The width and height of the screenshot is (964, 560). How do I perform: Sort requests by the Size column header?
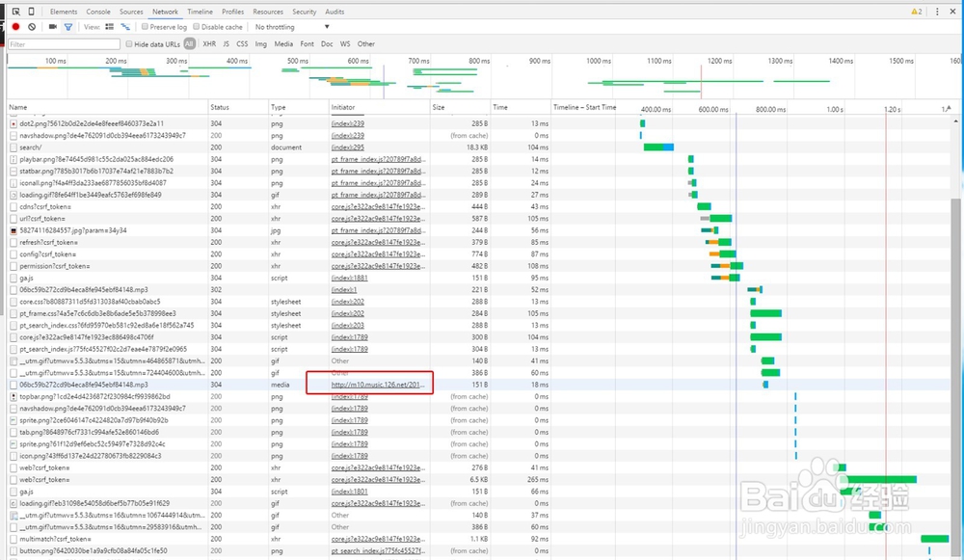439,107
